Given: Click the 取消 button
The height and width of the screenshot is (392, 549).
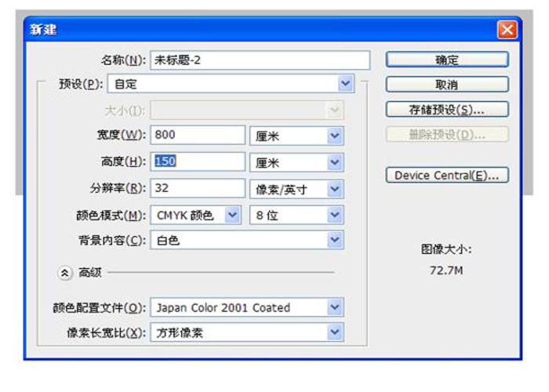Looking at the screenshot, I should 447,85.
